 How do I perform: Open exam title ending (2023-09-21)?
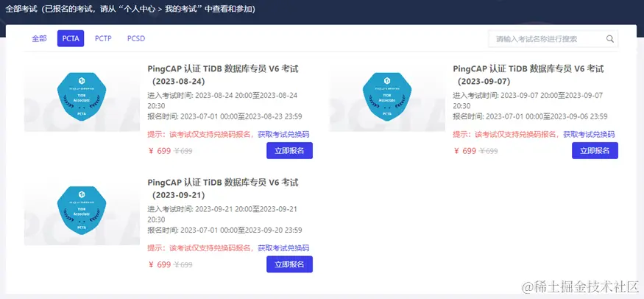(223, 189)
